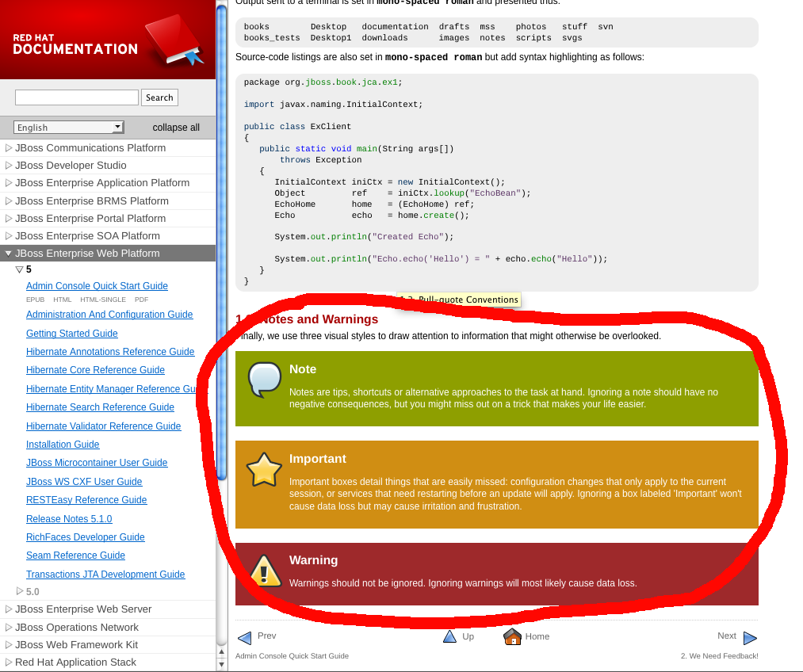Image resolution: width=803 pixels, height=672 pixels.
Task: Click 'Admin Console Quick Start Guide' footer text
Action: (292, 655)
